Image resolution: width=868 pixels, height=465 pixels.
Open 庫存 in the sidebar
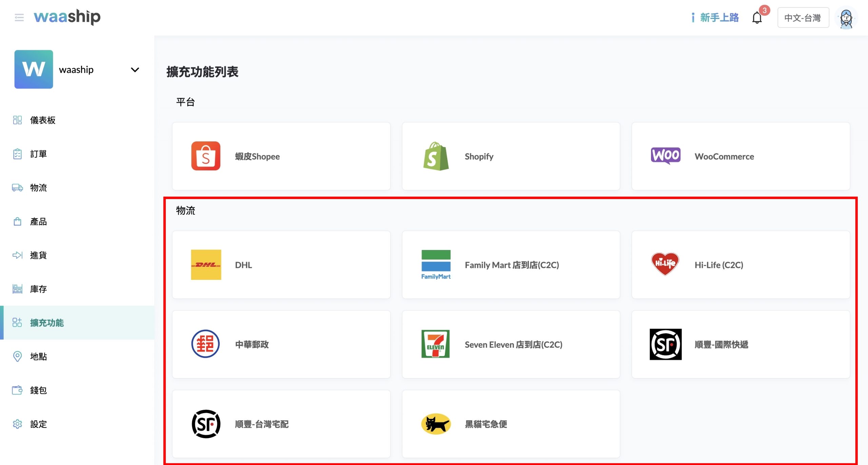tap(38, 289)
